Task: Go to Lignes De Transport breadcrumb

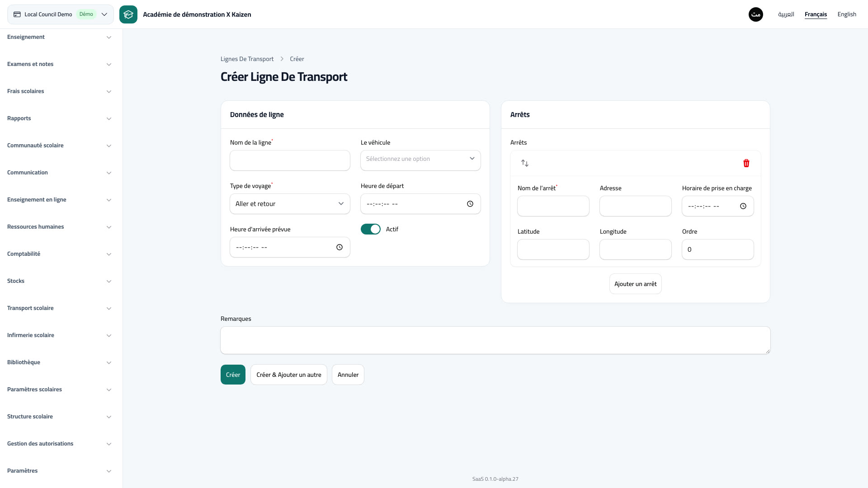Action: 247,59
